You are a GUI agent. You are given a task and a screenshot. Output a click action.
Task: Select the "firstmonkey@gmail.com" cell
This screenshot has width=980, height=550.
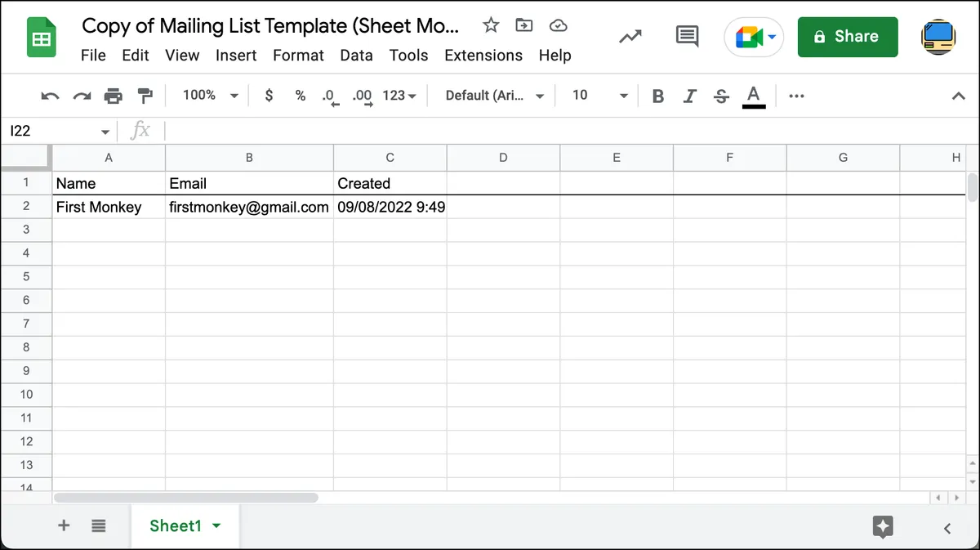coord(249,207)
